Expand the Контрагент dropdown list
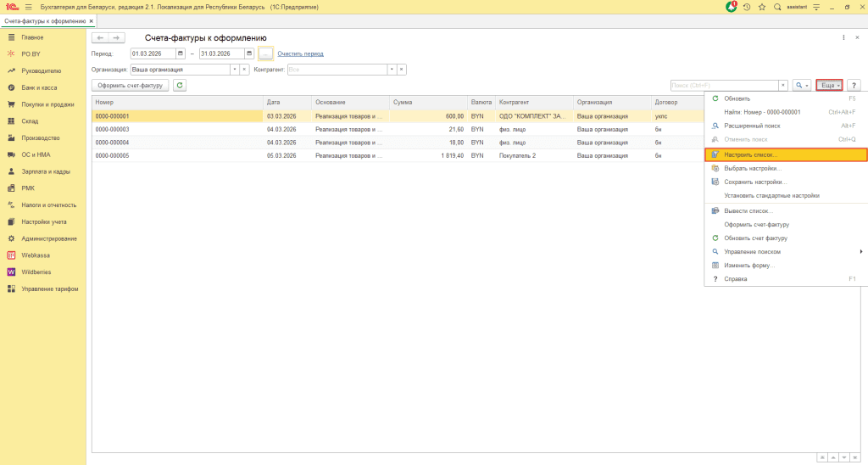 [x=391, y=70]
